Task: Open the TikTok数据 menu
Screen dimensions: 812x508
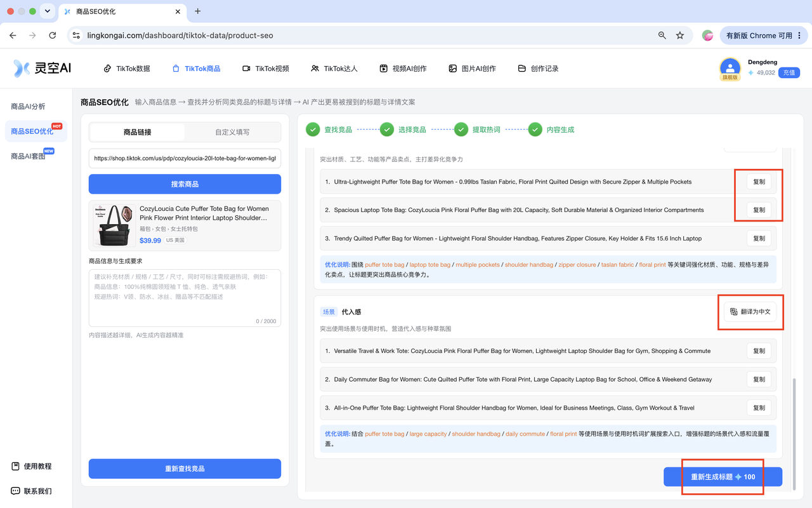Action: [127, 69]
